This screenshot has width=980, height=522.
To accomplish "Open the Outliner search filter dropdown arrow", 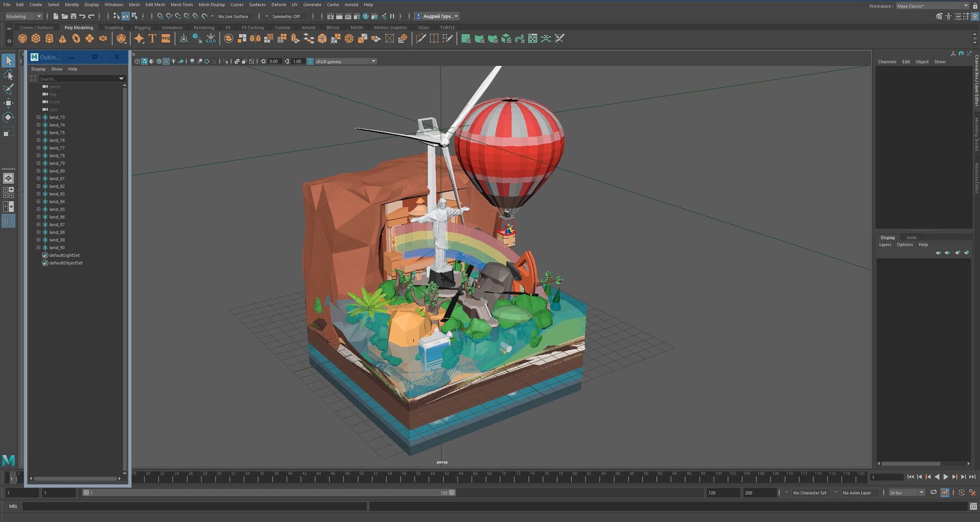I will tap(121, 79).
